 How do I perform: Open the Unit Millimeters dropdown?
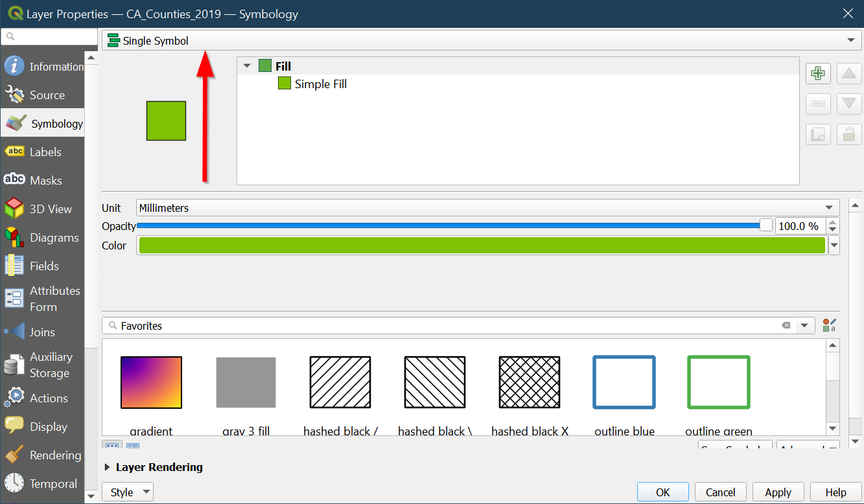[487, 208]
